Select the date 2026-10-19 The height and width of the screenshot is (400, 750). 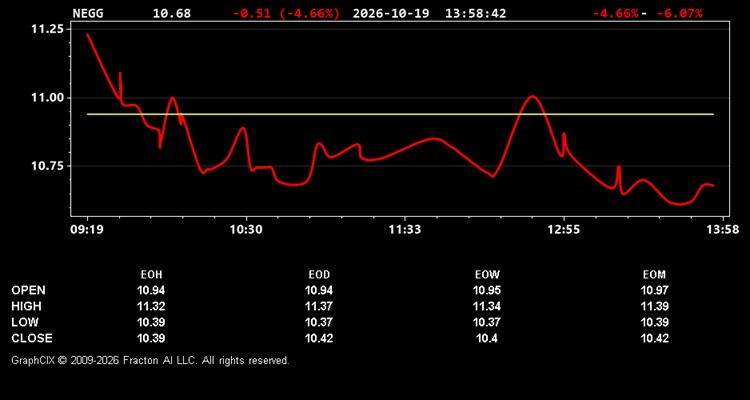click(x=392, y=13)
